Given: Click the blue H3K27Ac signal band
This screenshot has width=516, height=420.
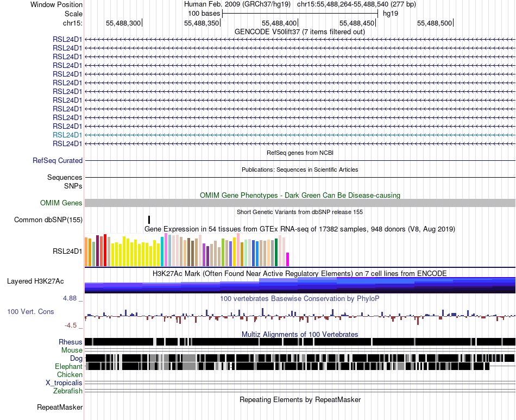Looking at the screenshot, I should coord(300,285).
